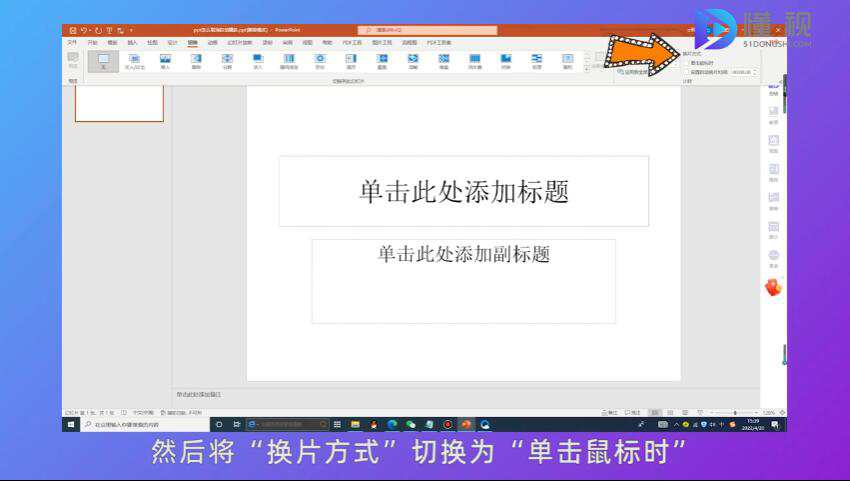Viewport: 850px width, 481px height.
Task: Click auto-advance time stepper arrows
Action: (755, 72)
